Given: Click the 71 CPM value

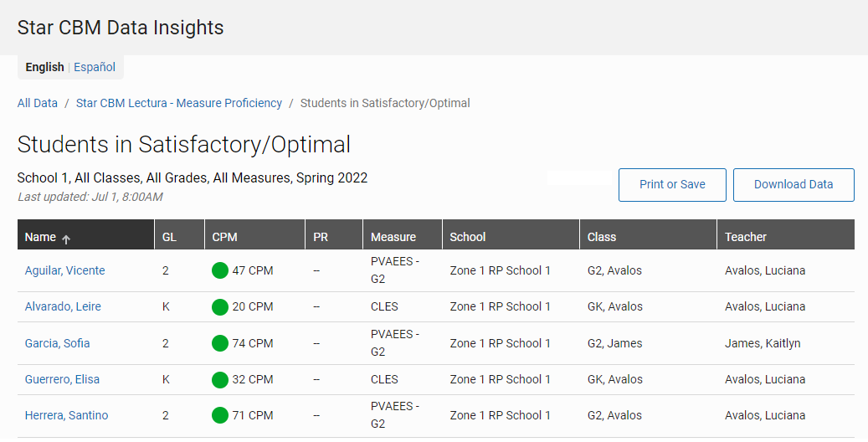Looking at the screenshot, I should point(253,415).
